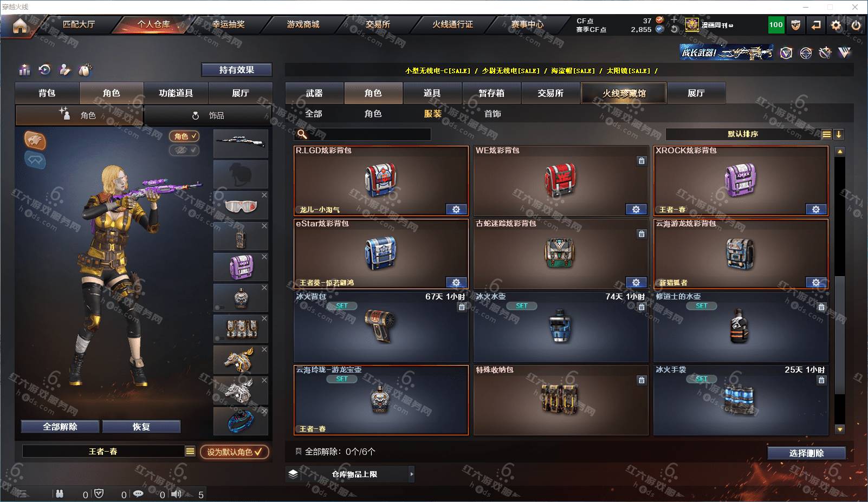Select the 服装 sub-tab
This screenshot has width=868, height=502.
[432, 114]
